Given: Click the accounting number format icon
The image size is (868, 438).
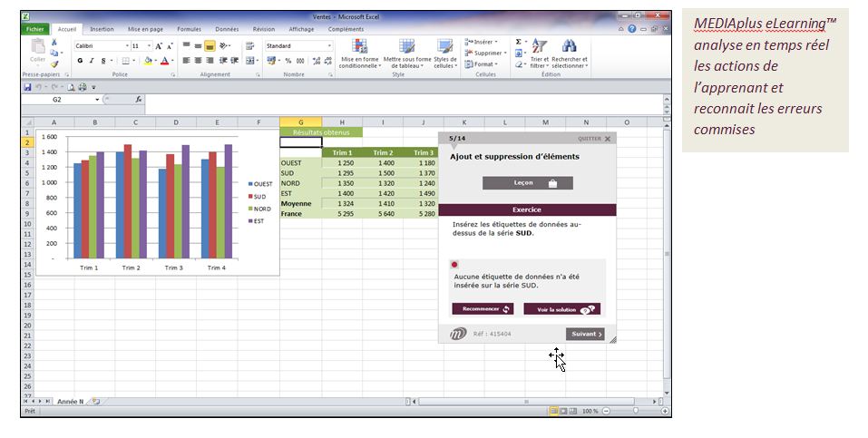Looking at the screenshot, I should tap(271, 61).
